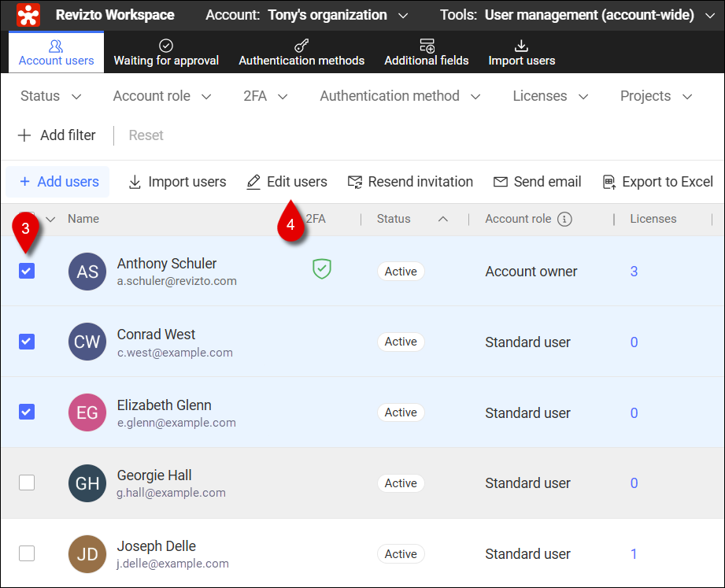Open the 2FA filter dropdown
The image size is (725, 588).
265,96
